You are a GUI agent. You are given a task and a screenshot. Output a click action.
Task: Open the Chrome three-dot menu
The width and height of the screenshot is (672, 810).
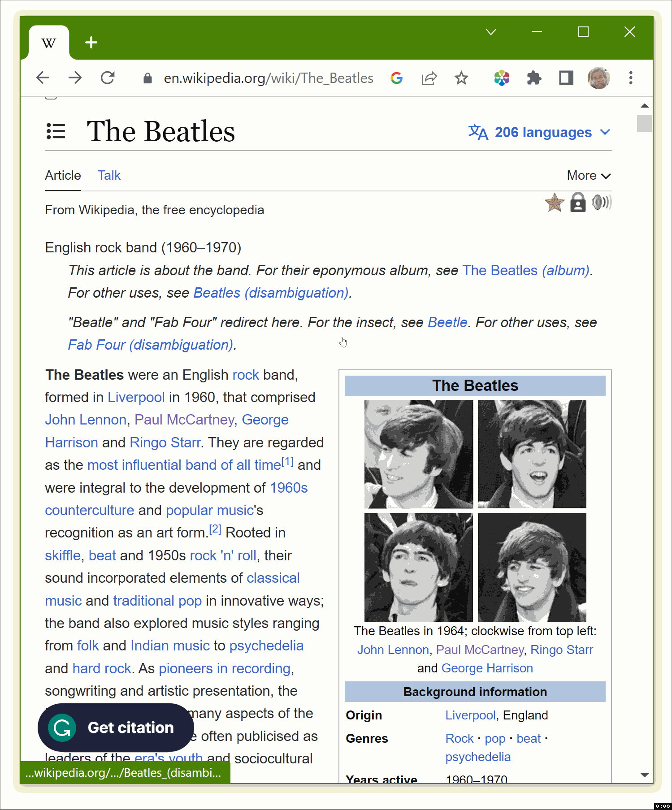tap(630, 78)
